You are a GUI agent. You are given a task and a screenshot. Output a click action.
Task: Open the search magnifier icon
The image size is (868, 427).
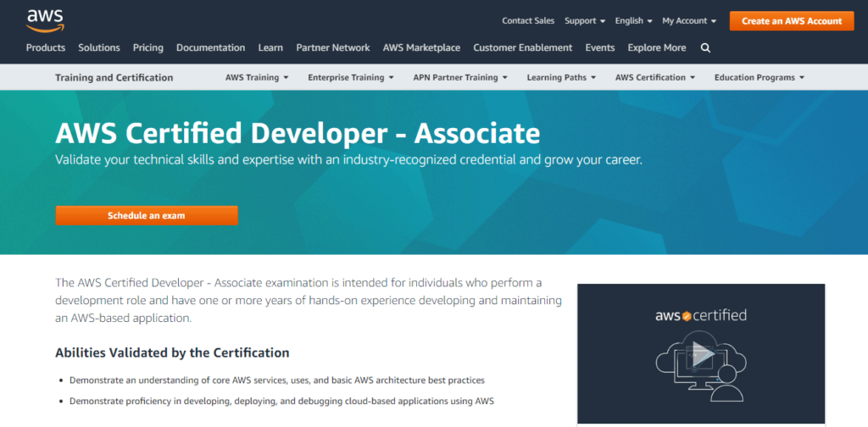click(x=706, y=48)
